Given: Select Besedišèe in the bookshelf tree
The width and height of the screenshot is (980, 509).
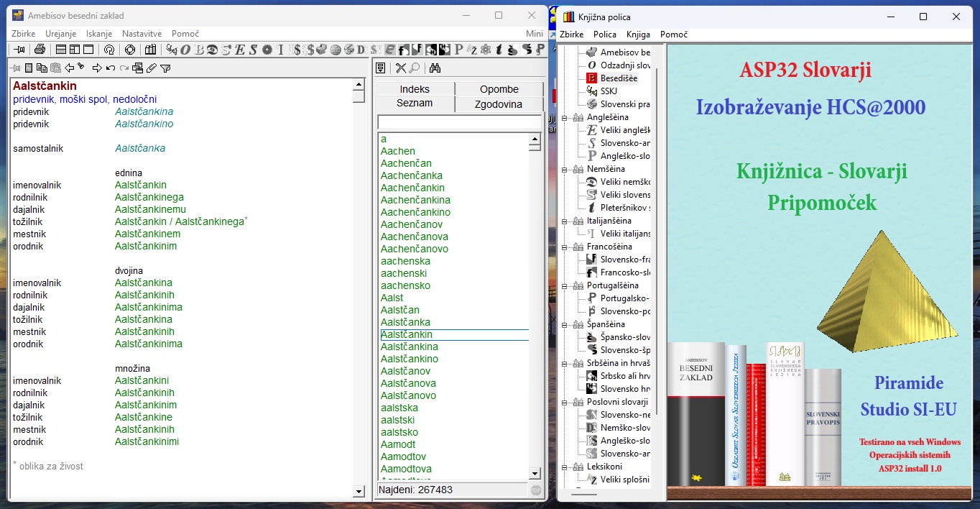Looking at the screenshot, I should [x=619, y=78].
